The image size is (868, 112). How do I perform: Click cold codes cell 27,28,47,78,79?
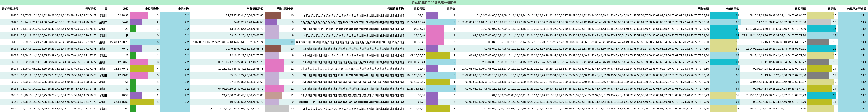(119, 42)
